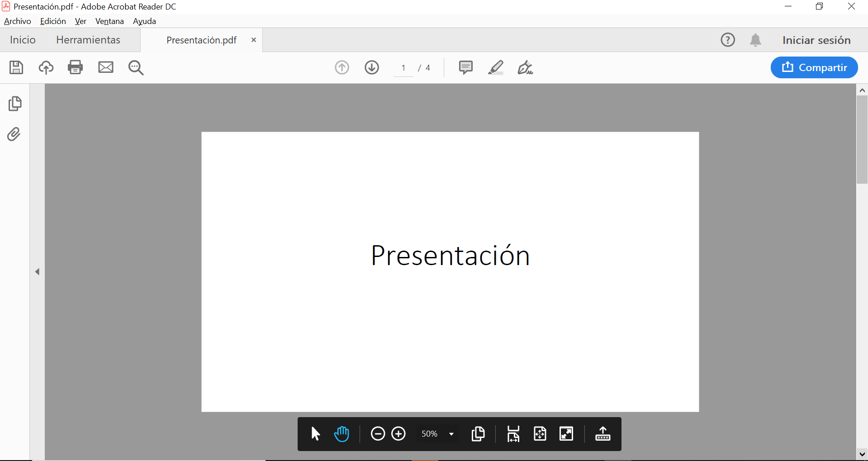Print the document using printer icon
868x461 pixels.
pyautogui.click(x=75, y=67)
